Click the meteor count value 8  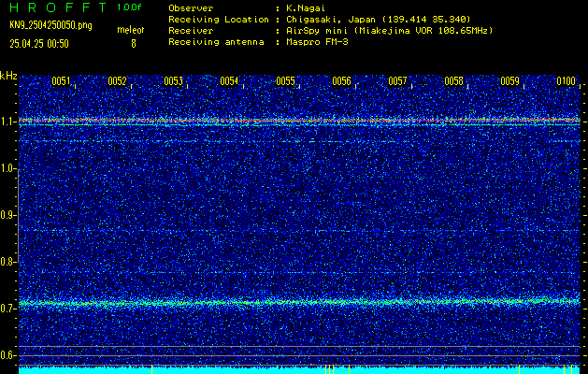[x=134, y=44]
